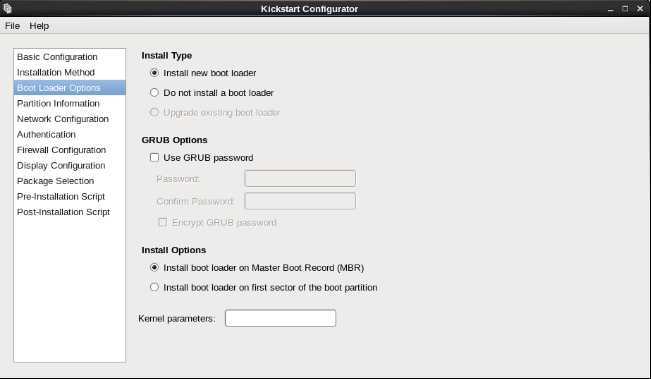Select Boot Loader Options in sidebar
Viewport: 651px width, 379px height.
coord(69,88)
